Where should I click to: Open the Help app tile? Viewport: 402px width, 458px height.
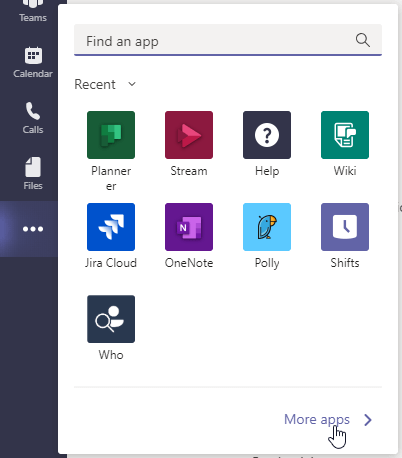pos(267,135)
